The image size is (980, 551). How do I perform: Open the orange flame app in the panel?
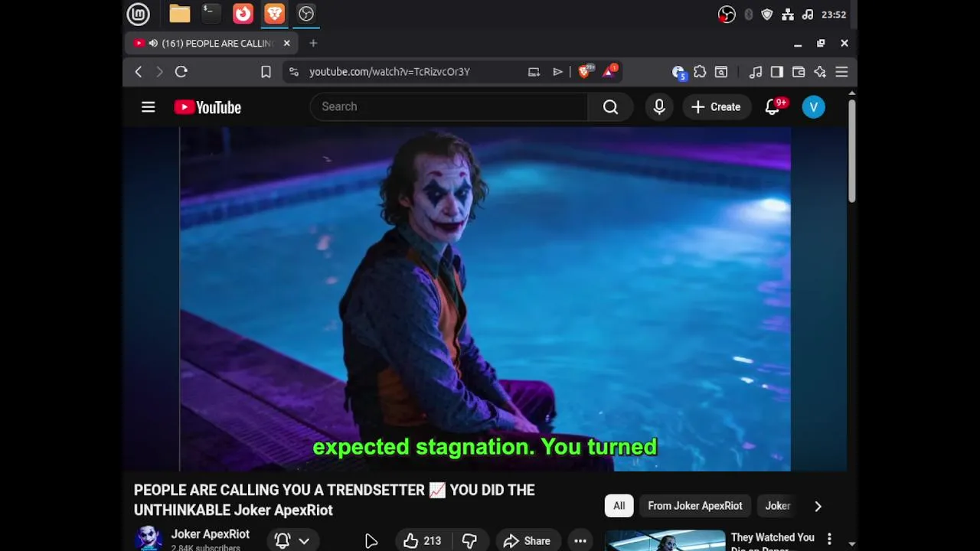coord(243,14)
